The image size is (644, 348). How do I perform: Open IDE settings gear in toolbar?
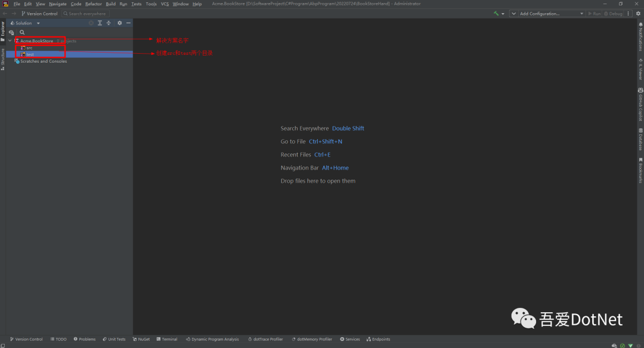pos(638,14)
